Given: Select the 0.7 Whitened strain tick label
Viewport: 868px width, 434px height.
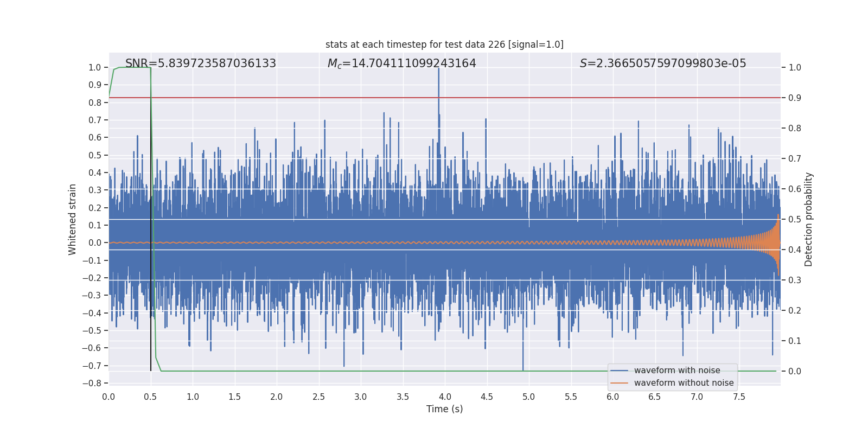Looking at the screenshot, I should tap(95, 120).
